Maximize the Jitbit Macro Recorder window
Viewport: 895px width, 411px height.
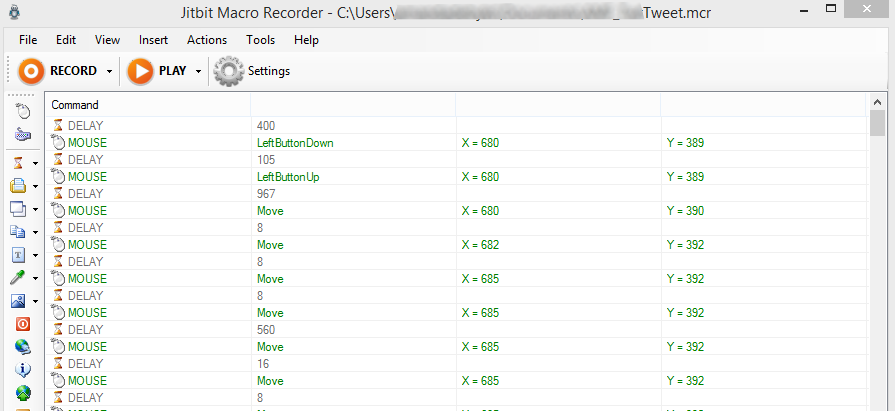(x=832, y=9)
